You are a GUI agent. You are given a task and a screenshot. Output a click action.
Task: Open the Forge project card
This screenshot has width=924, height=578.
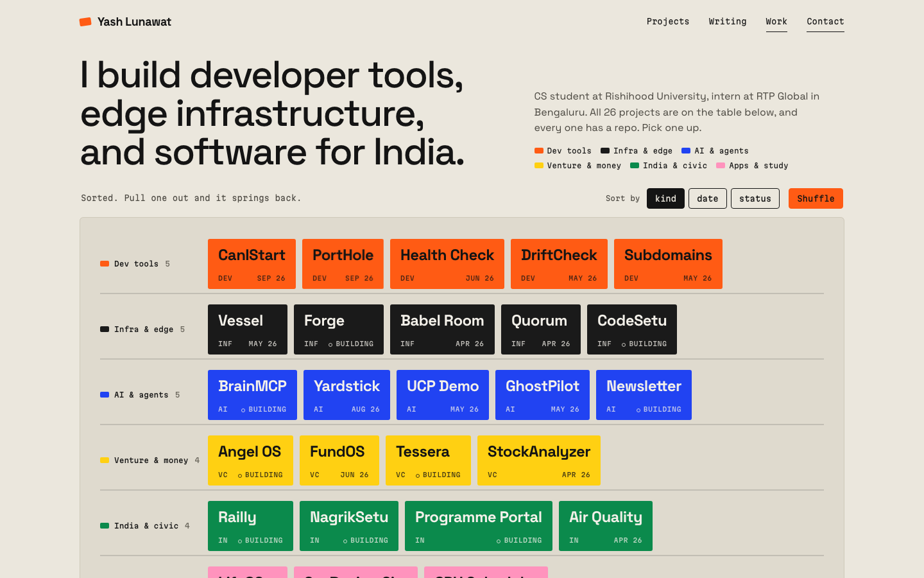pos(339,329)
